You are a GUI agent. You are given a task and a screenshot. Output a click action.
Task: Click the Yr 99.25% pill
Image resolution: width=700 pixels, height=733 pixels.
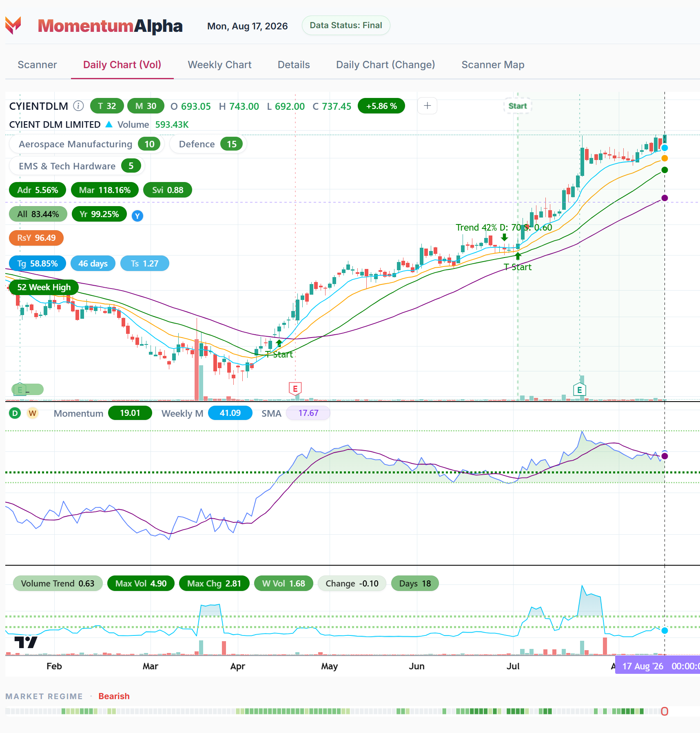pos(99,214)
